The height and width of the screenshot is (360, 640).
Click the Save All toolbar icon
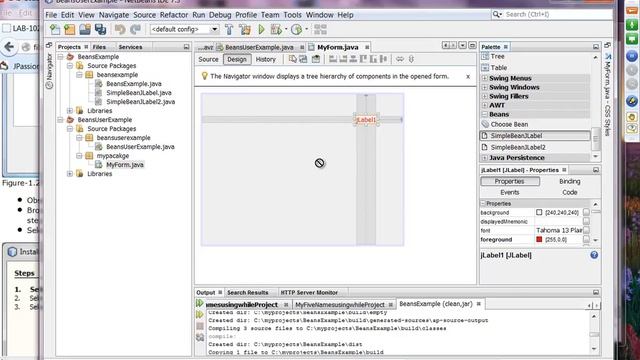pyautogui.click(x=100, y=29)
